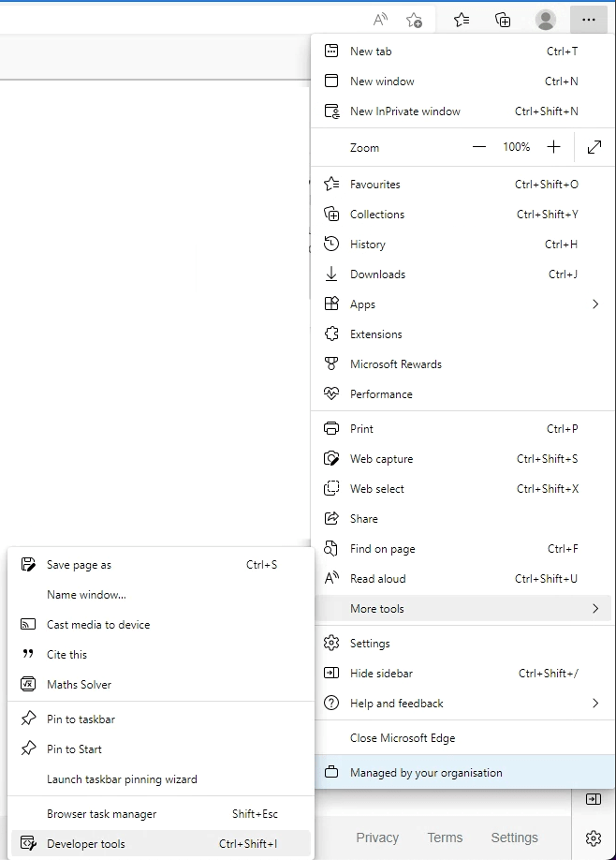Open the Favourites list toolbar icon
Viewport: 616px width, 860px height.
pyautogui.click(x=462, y=21)
